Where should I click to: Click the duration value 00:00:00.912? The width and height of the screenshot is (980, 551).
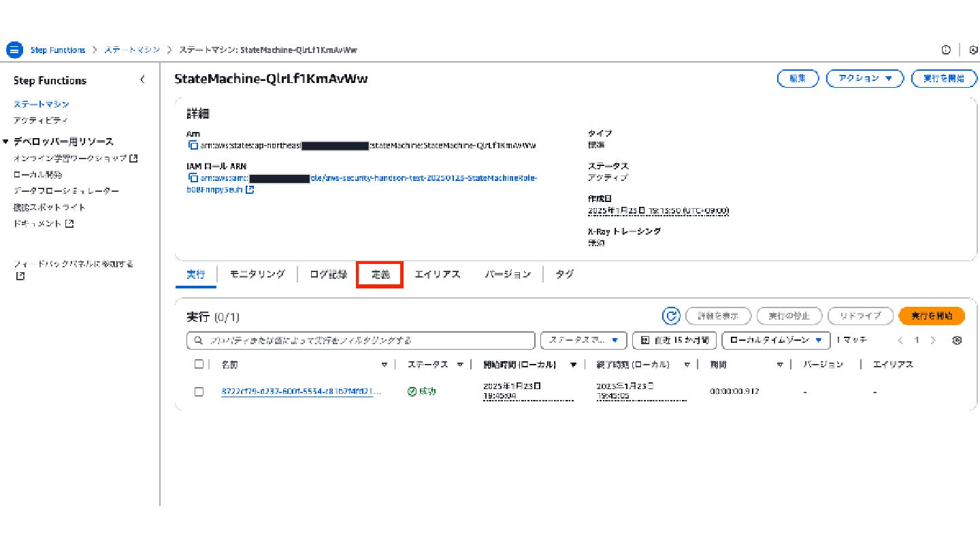click(734, 392)
